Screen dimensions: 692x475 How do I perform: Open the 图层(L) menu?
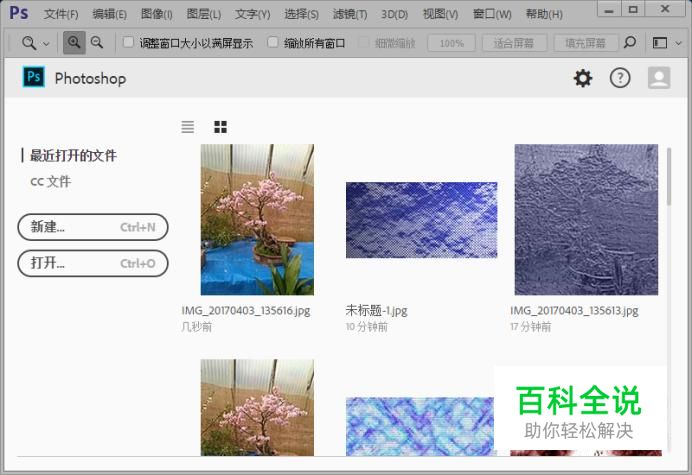203,14
